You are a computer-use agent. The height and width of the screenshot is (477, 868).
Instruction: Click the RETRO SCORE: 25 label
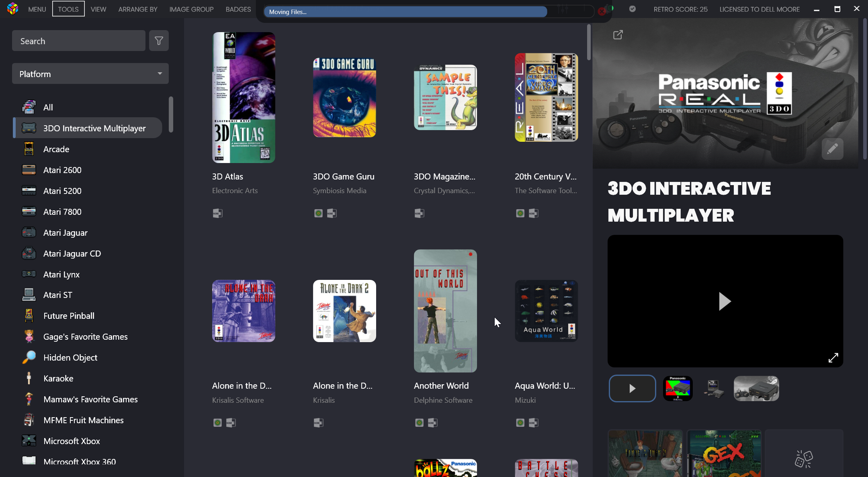[680, 9]
